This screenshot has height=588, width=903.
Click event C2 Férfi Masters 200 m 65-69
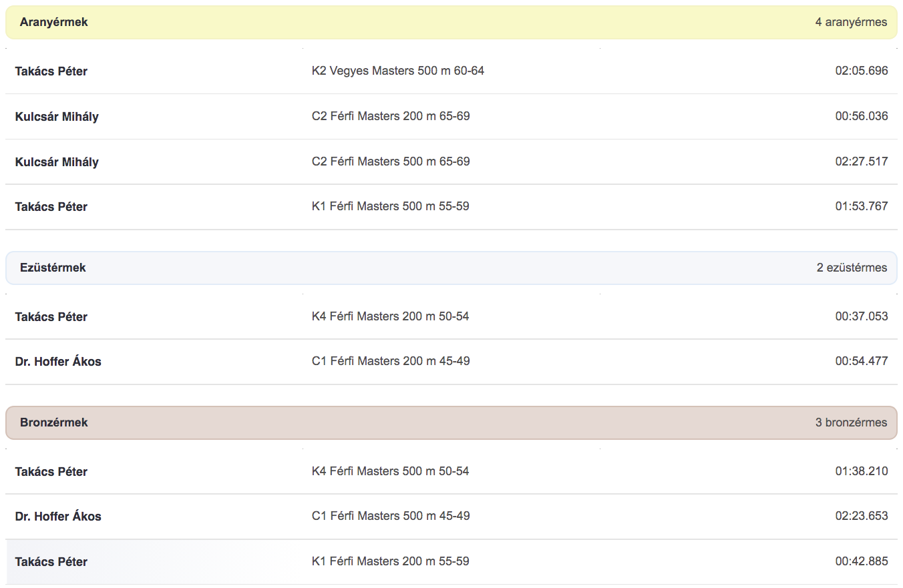391,116
